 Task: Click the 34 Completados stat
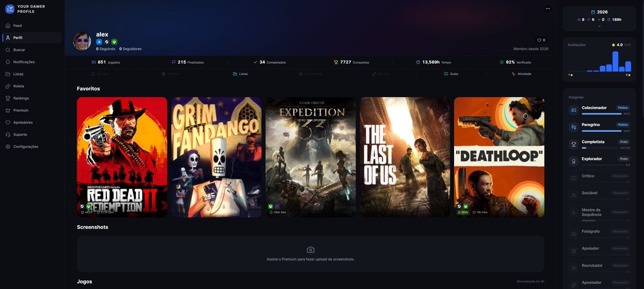click(269, 62)
